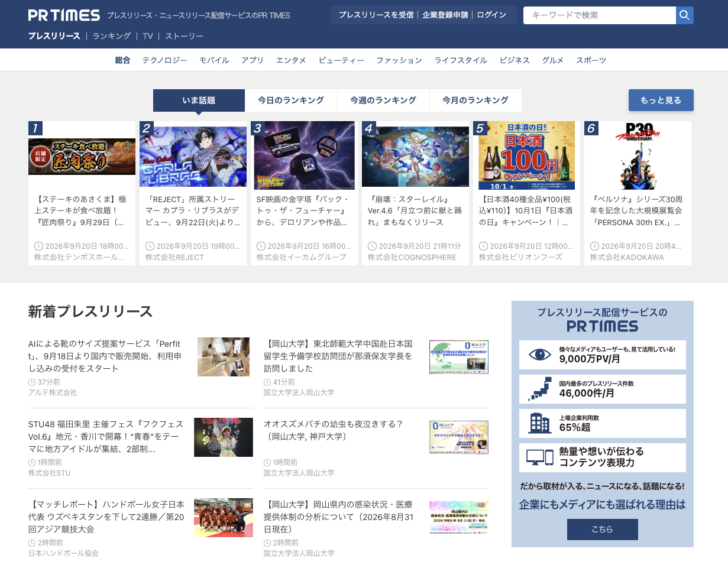Image resolution: width=728 pixels, height=562 pixels.
Task: Click the PR TIMES logo in header
Action: coord(64,15)
